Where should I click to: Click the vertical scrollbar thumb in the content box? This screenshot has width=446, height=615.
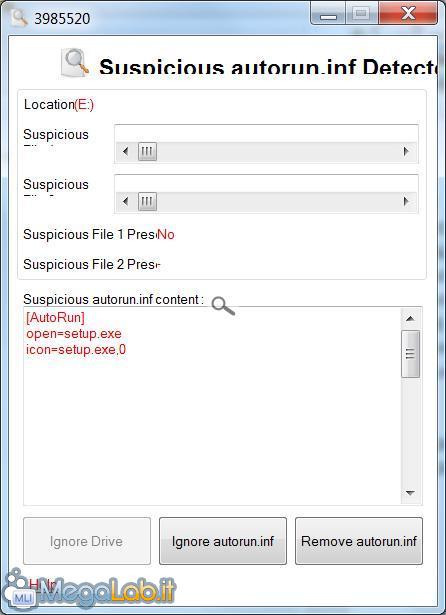(x=410, y=354)
